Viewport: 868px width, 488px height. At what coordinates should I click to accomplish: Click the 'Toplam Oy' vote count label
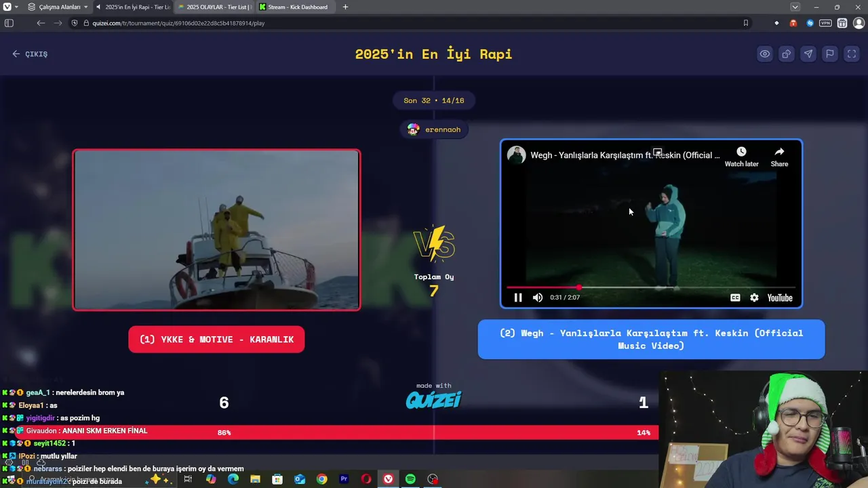coord(434,277)
